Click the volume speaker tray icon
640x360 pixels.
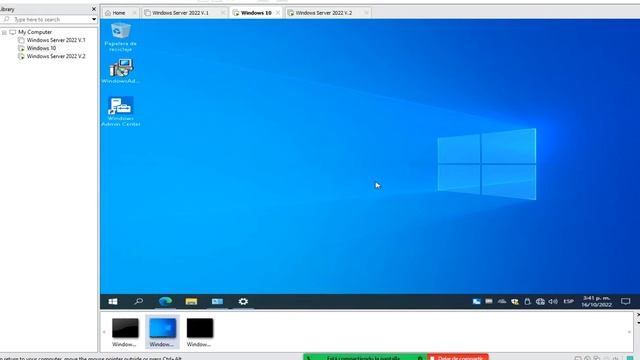[x=553, y=302]
